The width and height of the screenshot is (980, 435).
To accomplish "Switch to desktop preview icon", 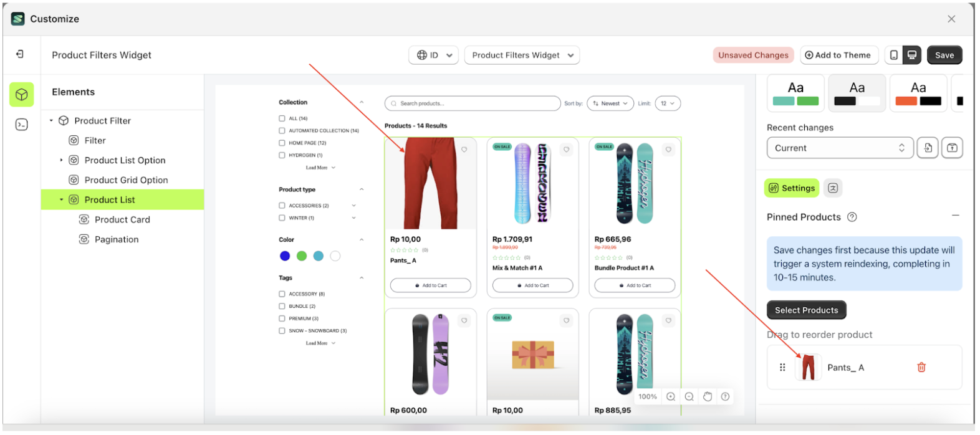I will pos(912,55).
